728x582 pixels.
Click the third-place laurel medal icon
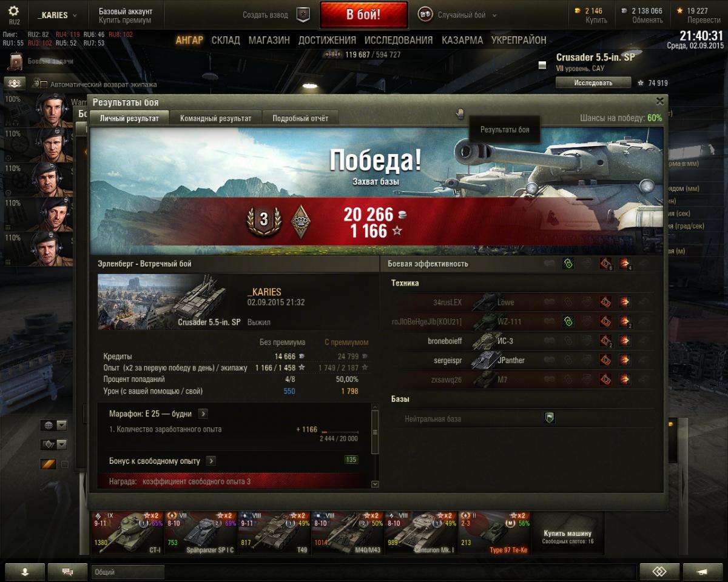[x=264, y=220]
